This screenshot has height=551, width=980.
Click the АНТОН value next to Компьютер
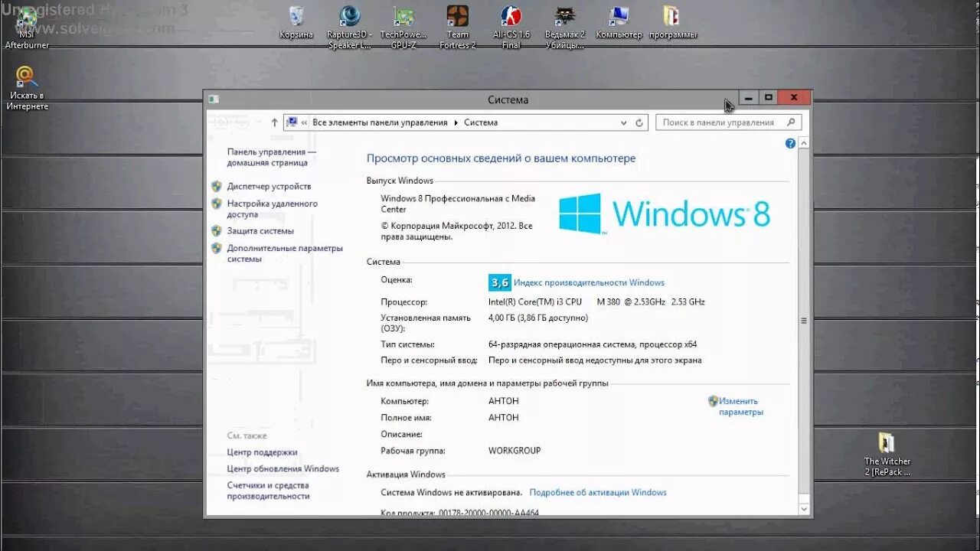pos(504,401)
